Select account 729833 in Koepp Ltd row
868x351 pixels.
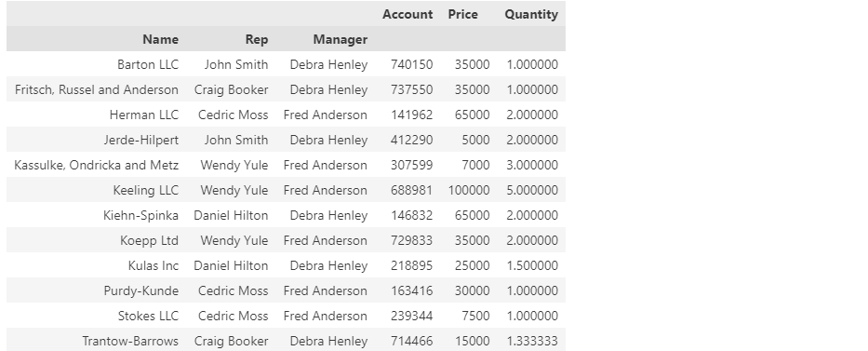pos(411,241)
